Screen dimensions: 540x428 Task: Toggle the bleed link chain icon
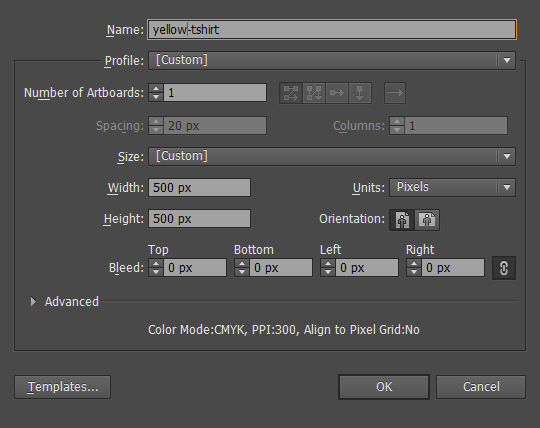tap(504, 268)
